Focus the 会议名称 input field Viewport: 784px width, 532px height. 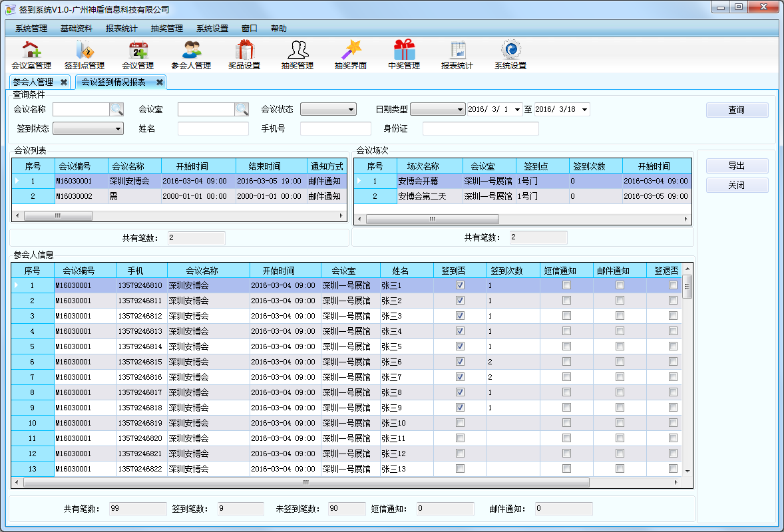pos(81,110)
